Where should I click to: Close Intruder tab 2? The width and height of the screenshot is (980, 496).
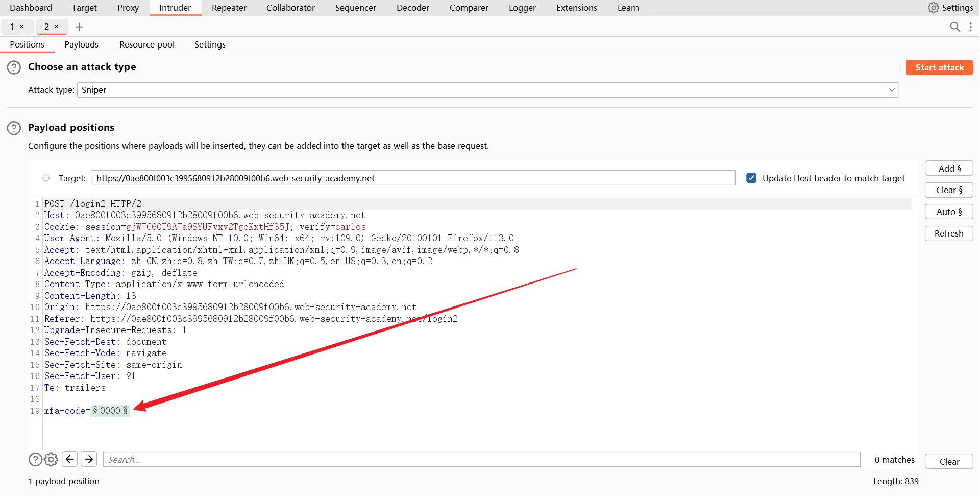point(57,27)
